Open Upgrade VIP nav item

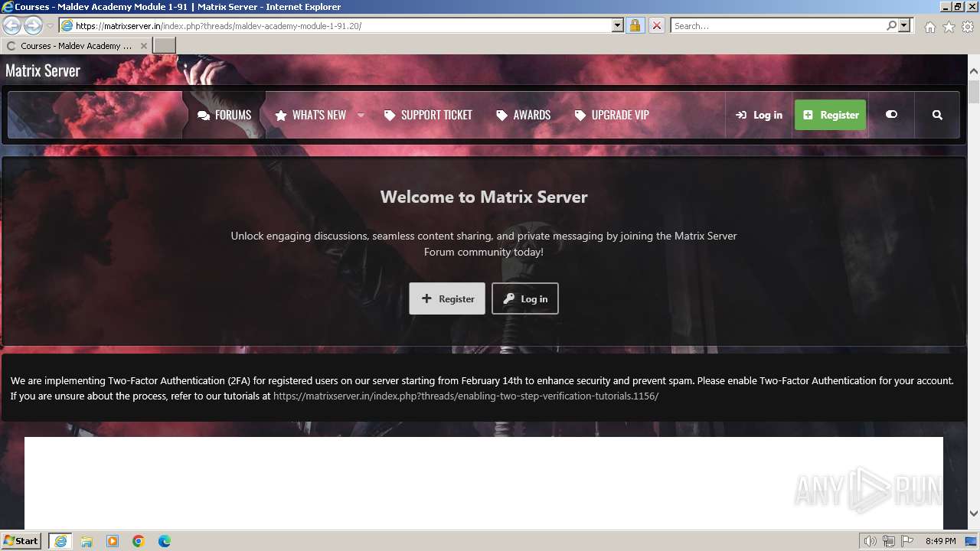(x=612, y=115)
